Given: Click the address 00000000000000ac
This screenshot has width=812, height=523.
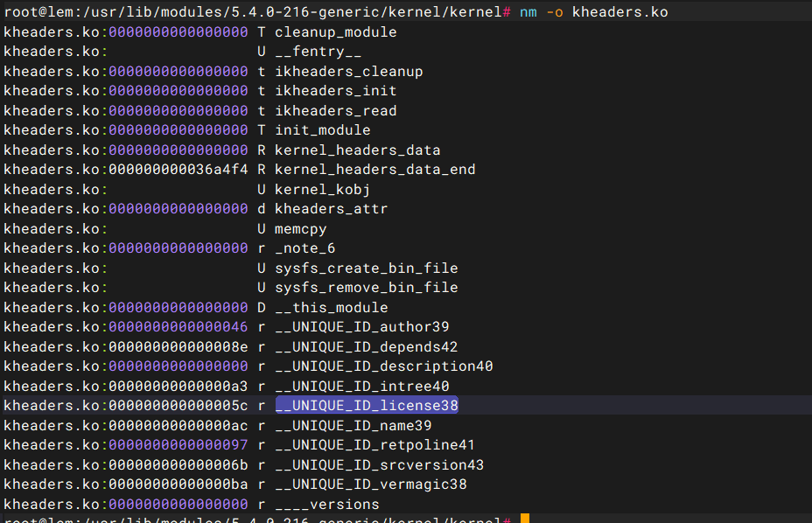Looking at the screenshot, I should (x=178, y=426).
